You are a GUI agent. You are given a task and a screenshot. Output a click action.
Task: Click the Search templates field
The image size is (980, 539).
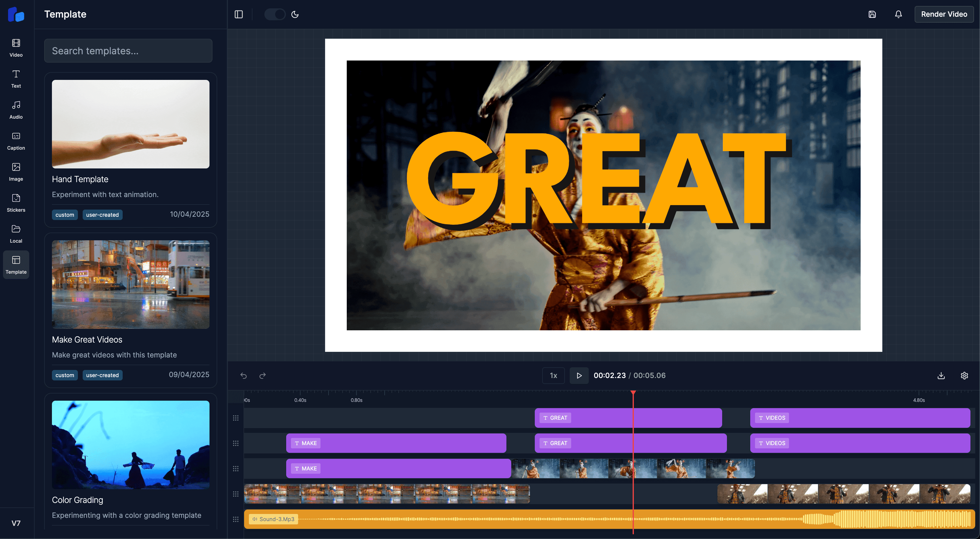click(128, 51)
